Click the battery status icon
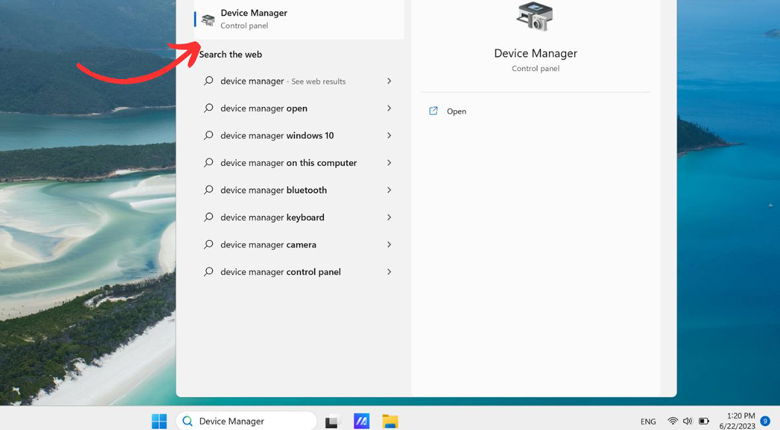This screenshot has width=780, height=430. 703,421
